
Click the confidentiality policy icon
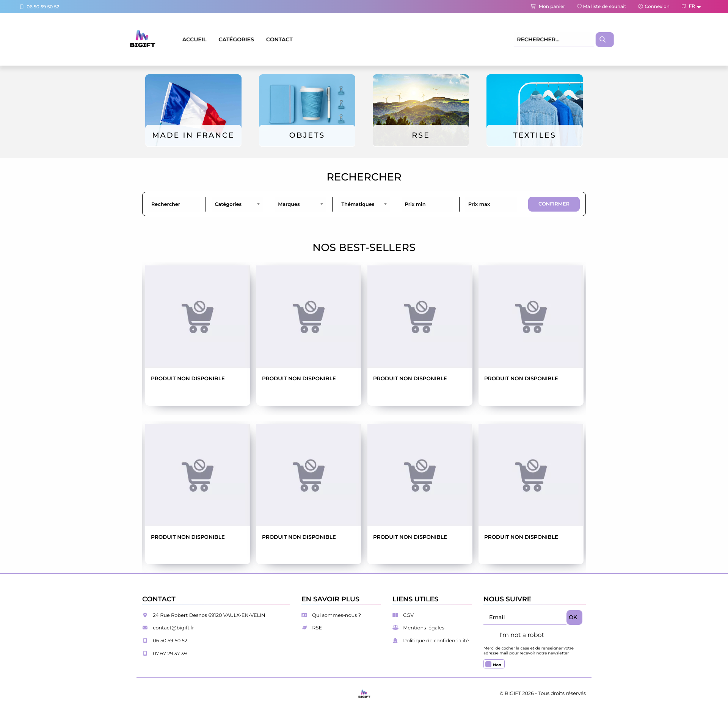coord(395,640)
